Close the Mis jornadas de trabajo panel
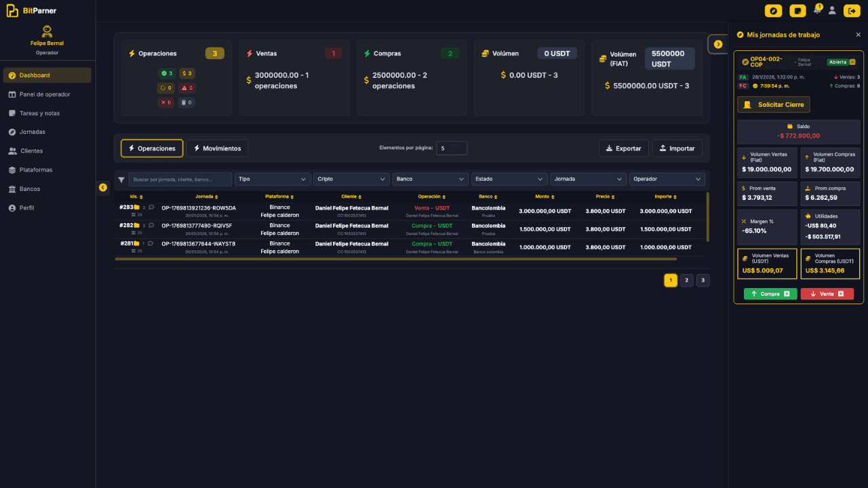This screenshot has width=868, height=488. click(858, 35)
